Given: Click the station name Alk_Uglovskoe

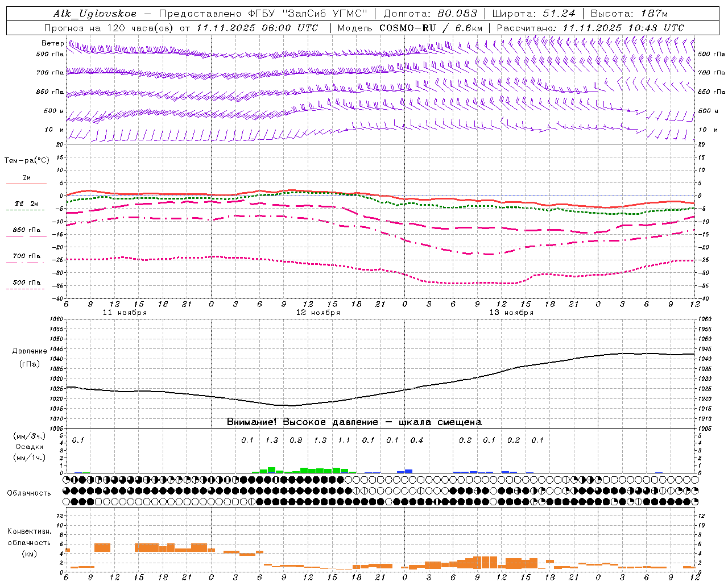Looking at the screenshot, I should coord(95,14).
